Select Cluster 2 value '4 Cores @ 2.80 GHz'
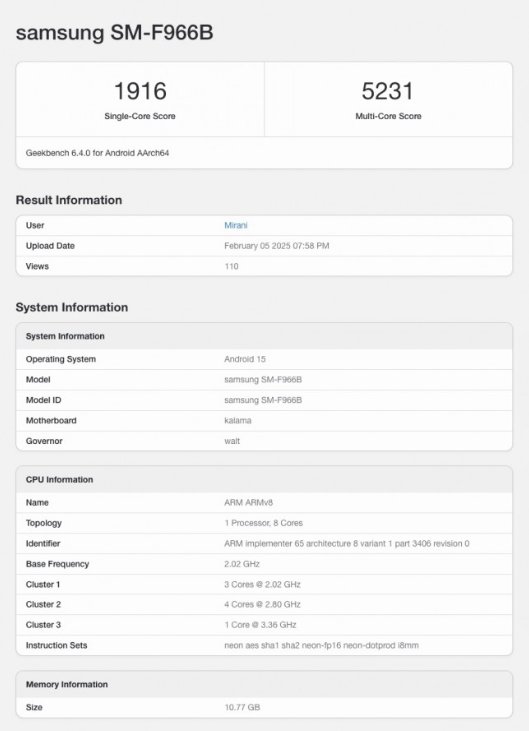This screenshot has width=529, height=731. pyautogui.click(x=262, y=604)
